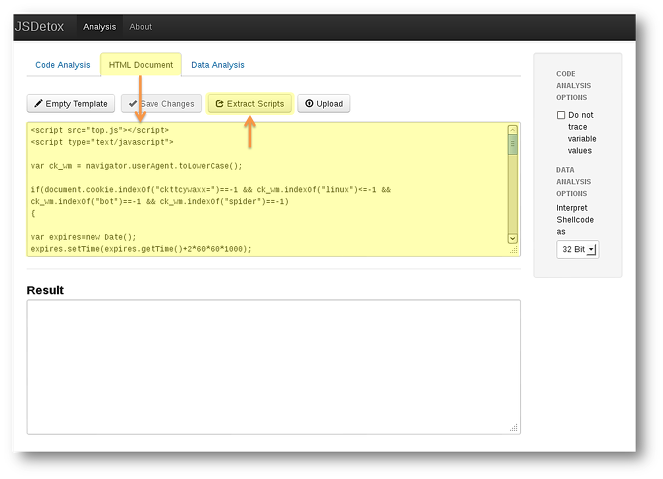Click the line 'var expires=new Date();'
Viewport: 663px width, 479px height.
pos(83,237)
